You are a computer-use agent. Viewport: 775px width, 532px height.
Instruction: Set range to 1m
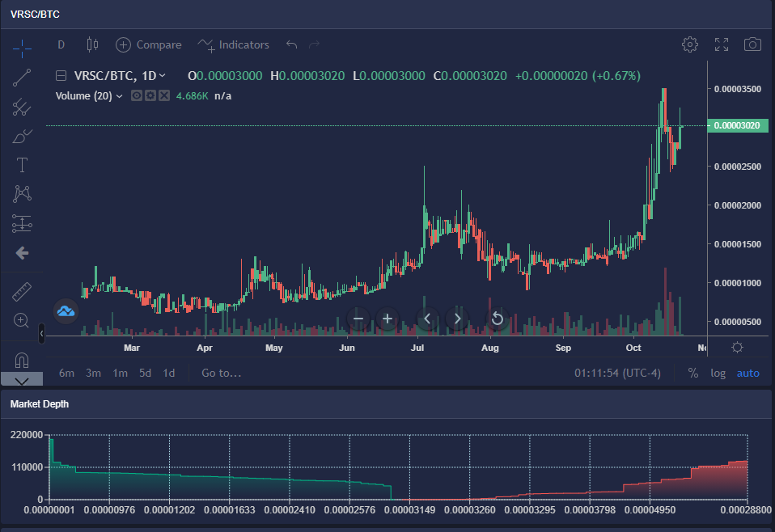120,373
